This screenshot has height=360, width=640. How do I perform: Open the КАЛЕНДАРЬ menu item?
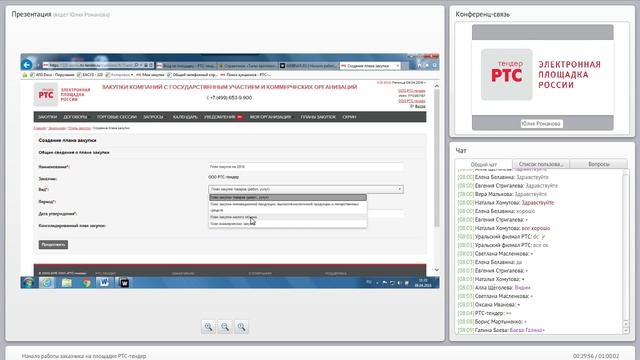click(x=185, y=117)
